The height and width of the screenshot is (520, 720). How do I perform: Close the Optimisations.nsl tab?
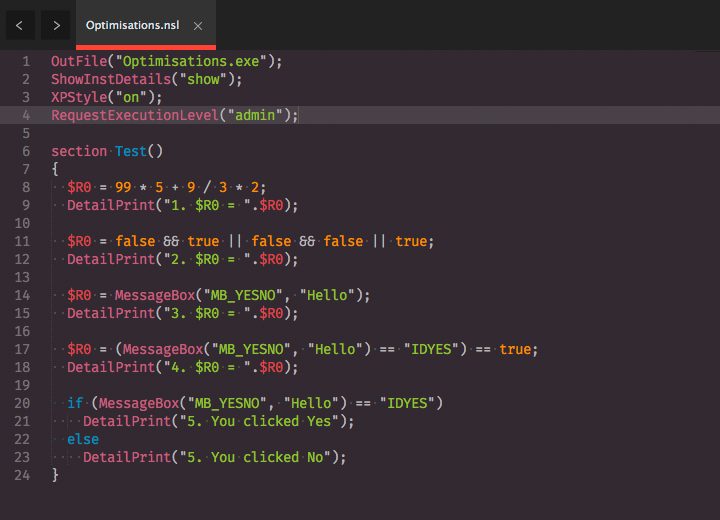(198, 26)
